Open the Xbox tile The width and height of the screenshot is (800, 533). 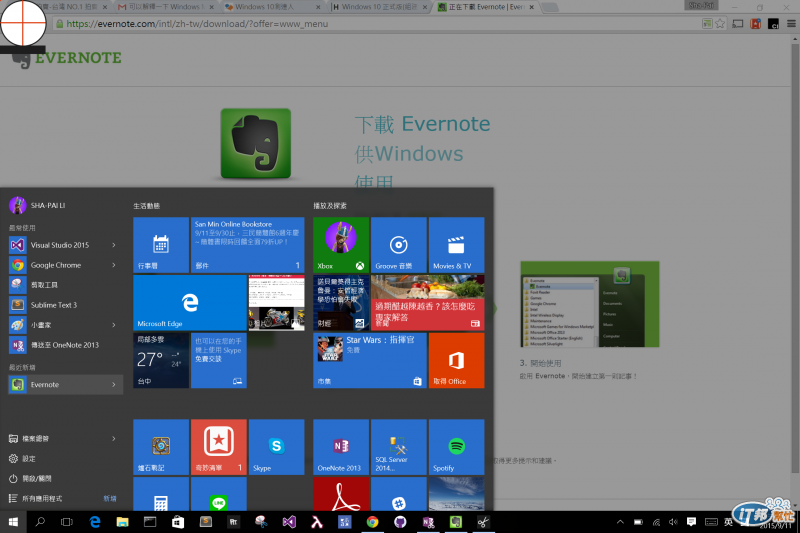point(341,245)
